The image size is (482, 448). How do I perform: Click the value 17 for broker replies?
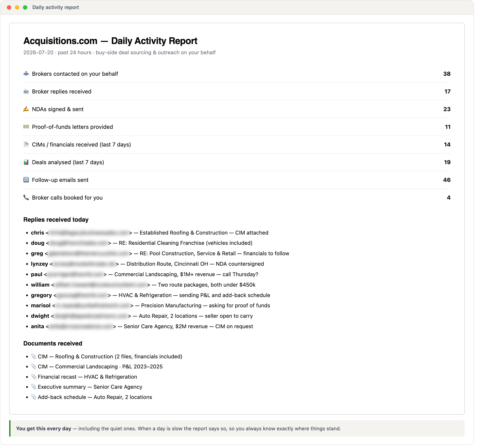pyautogui.click(x=447, y=92)
